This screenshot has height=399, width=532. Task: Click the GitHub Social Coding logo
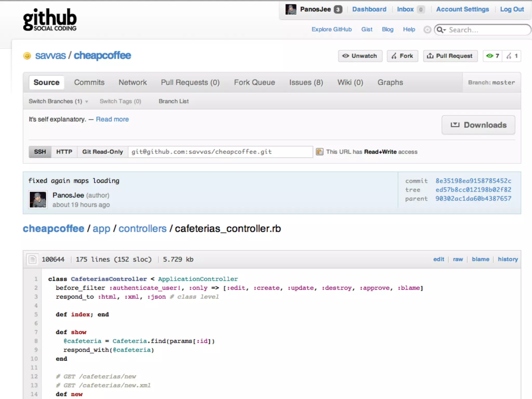pyautogui.click(x=50, y=20)
